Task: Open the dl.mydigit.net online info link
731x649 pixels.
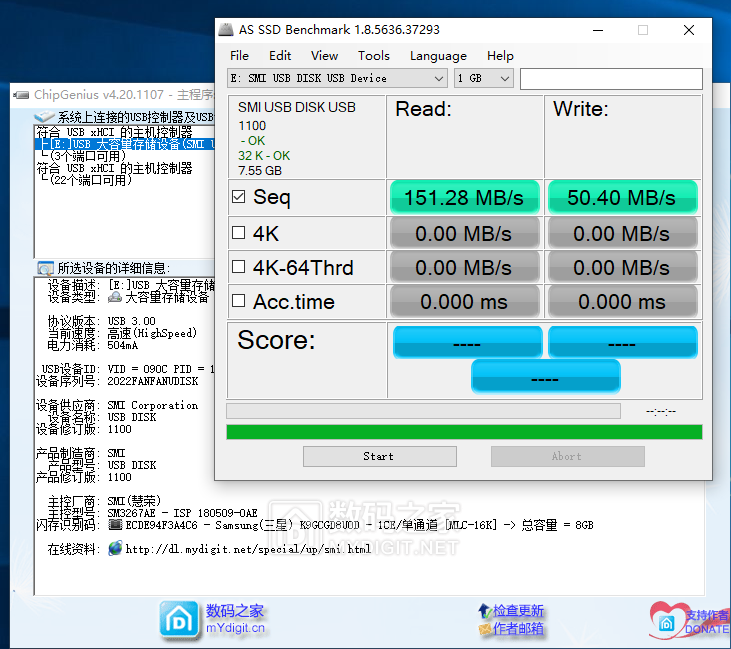Action: point(248,549)
